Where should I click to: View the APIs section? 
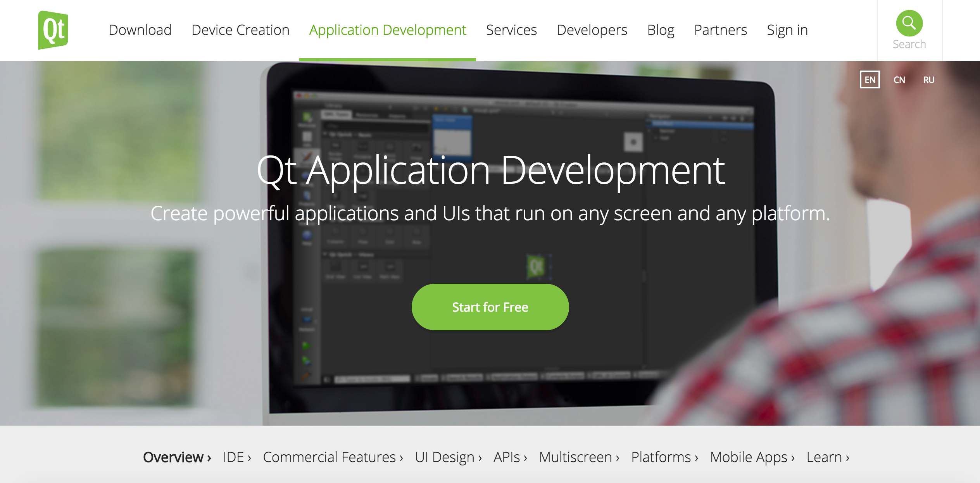click(511, 457)
